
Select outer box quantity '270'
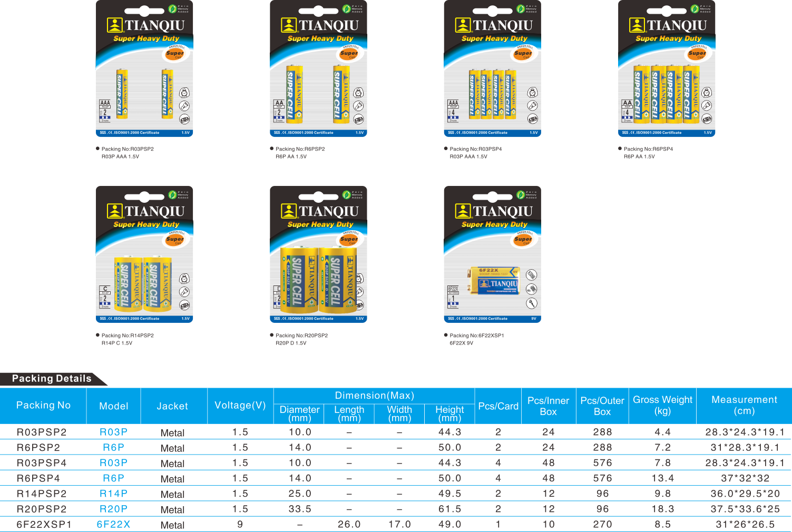click(602, 524)
